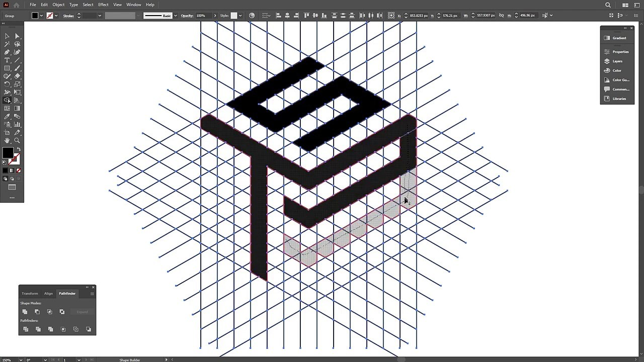Expand the opacity slider arrow
644x362 pixels.
click(215, 16)
